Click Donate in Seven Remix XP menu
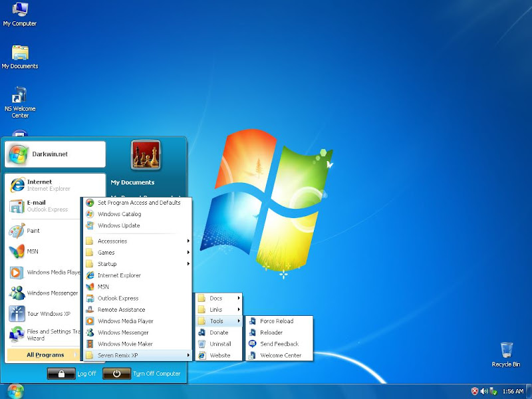Image resolution: width=532 pixels, height=399 pixels. pyautogui.click(x=219, y=332)
